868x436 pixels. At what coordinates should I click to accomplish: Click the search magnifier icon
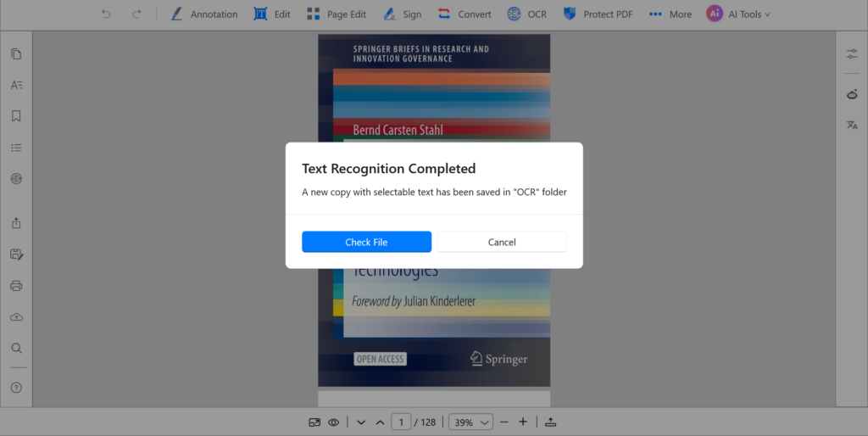coord(16,348)
